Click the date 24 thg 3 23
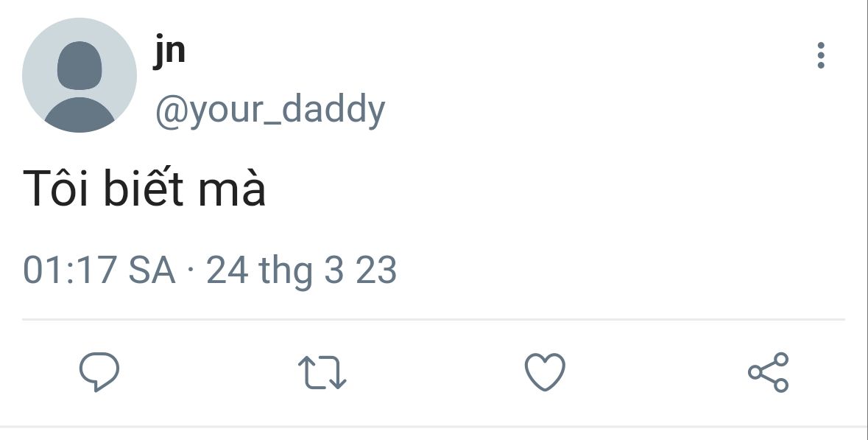This screenshot has height=440, width=868. tap(302, 270)
